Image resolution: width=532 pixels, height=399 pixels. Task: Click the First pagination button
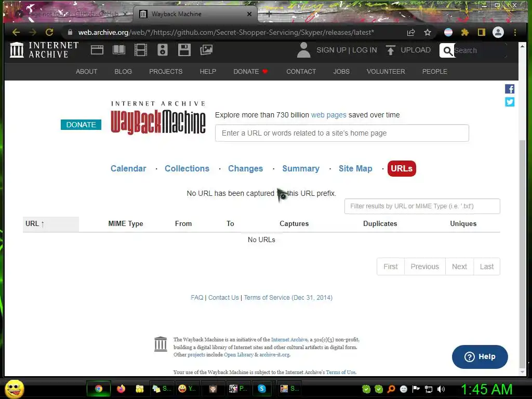(391, 267)
